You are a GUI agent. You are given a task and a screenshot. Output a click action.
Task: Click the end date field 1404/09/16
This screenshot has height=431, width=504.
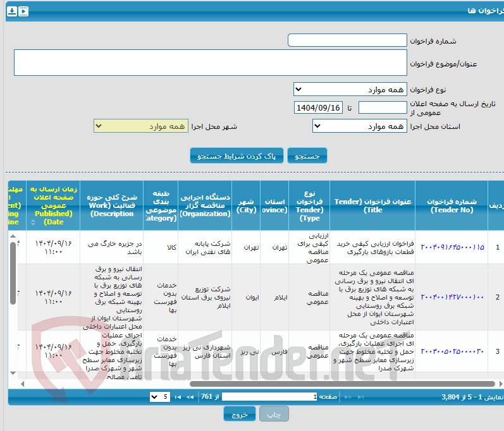click(x=318, y=107)
